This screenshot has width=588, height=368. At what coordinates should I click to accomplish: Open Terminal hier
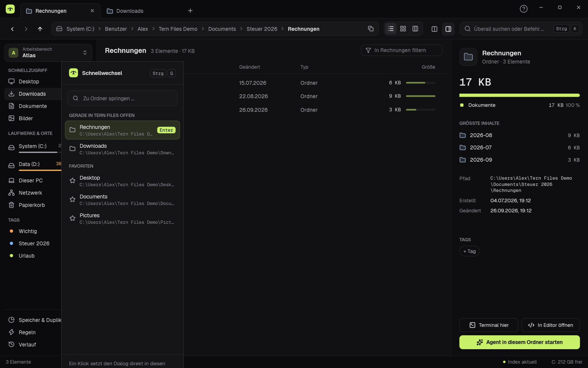coord(489,325)
